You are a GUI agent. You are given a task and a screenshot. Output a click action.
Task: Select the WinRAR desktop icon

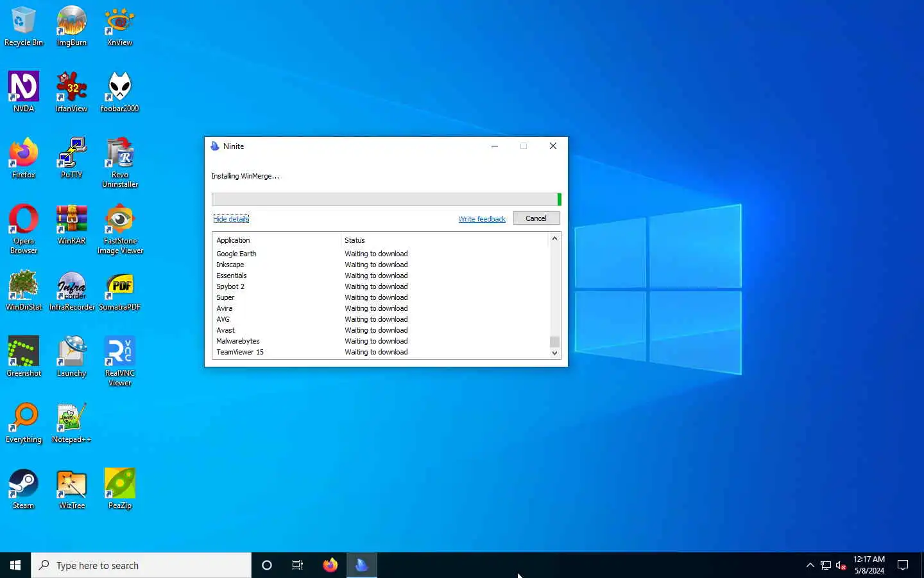(72, 225)
